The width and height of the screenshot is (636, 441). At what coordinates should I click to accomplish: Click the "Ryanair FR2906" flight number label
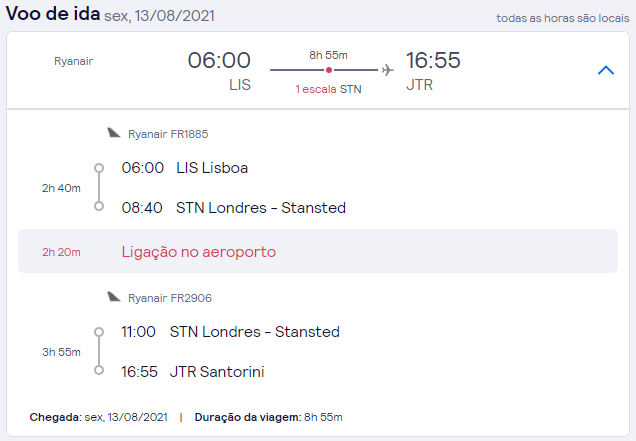point(170,298)
